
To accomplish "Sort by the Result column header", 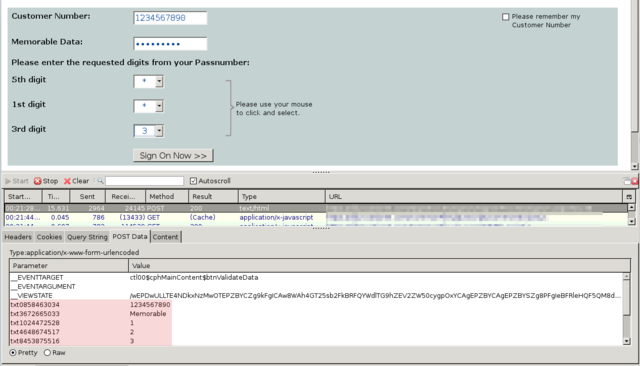I will coord(213,197).
